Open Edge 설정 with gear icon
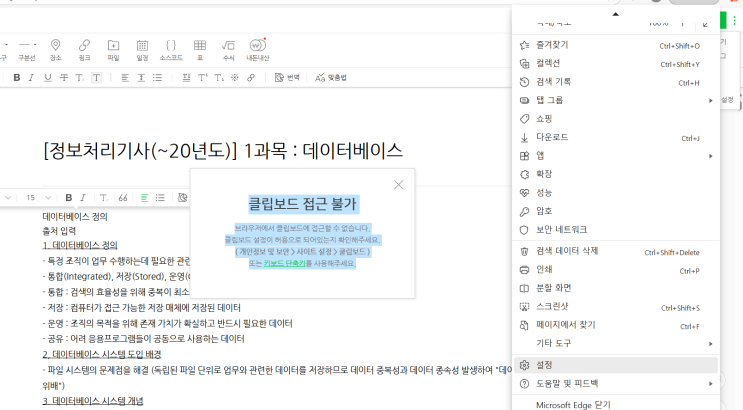The image size is (743, 410). coord(616,365)
